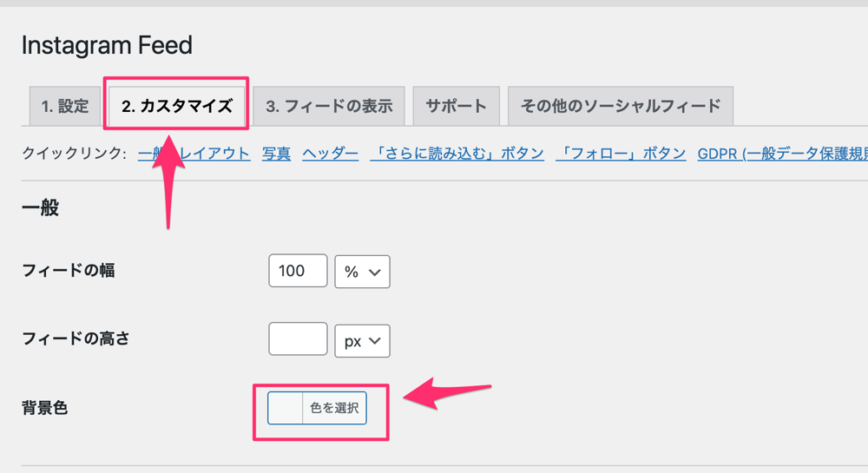
Task: Follow 「さらに読み込む」ボタン quick link
Action: [x=457, y=154]
